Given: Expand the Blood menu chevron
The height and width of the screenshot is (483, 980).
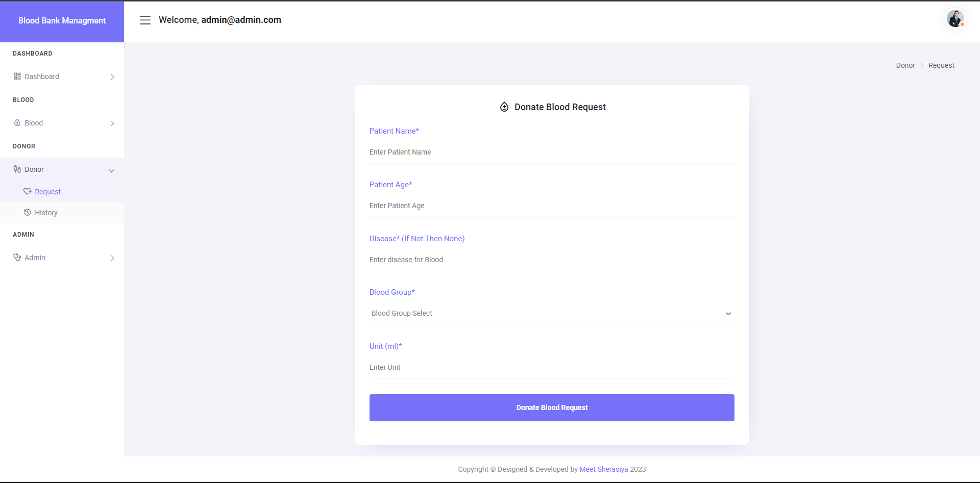Looking at the screenshot, I should [112, 123].
